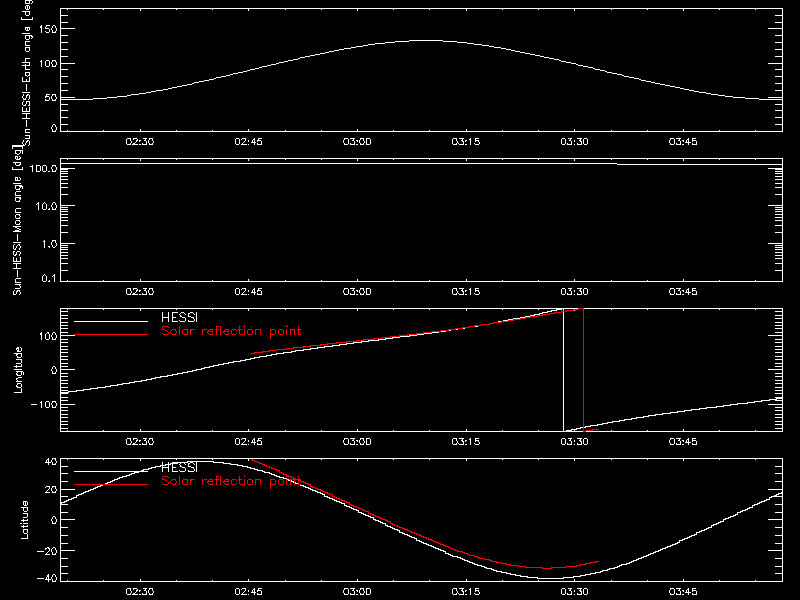Click the red vertical wrap line in Longitude plot
Screen dimensions: 800x600
click(x=583, y=370)
